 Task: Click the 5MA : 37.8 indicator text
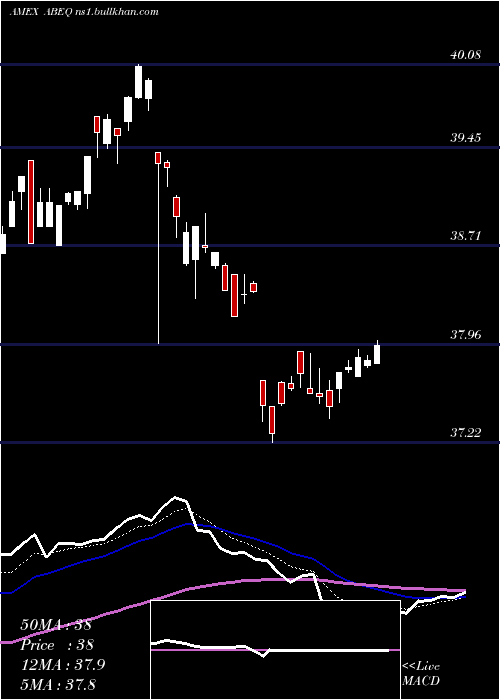58,684
